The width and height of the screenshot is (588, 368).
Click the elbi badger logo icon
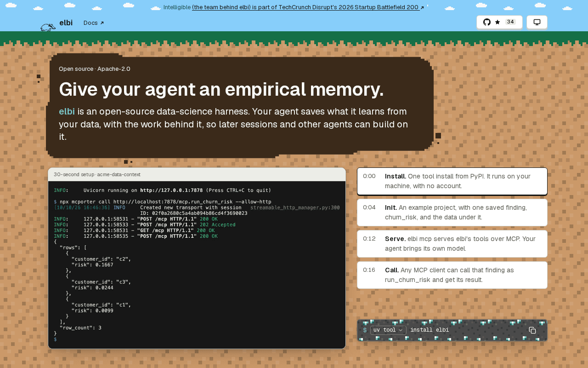[48, 28]
